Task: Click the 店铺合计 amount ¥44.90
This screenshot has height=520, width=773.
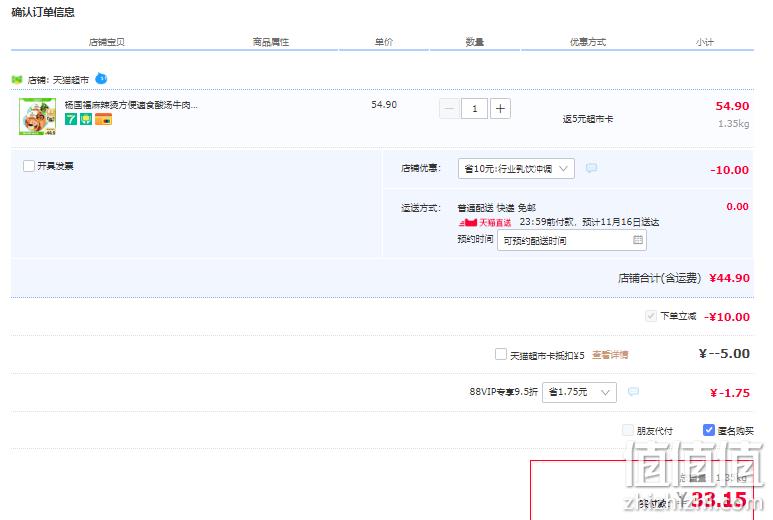Action: point(730,278)
